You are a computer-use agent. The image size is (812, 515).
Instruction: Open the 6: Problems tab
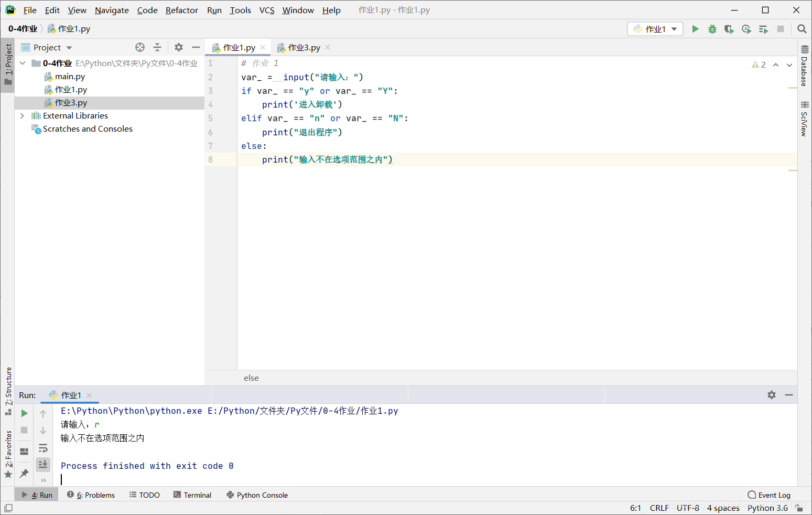91,495
